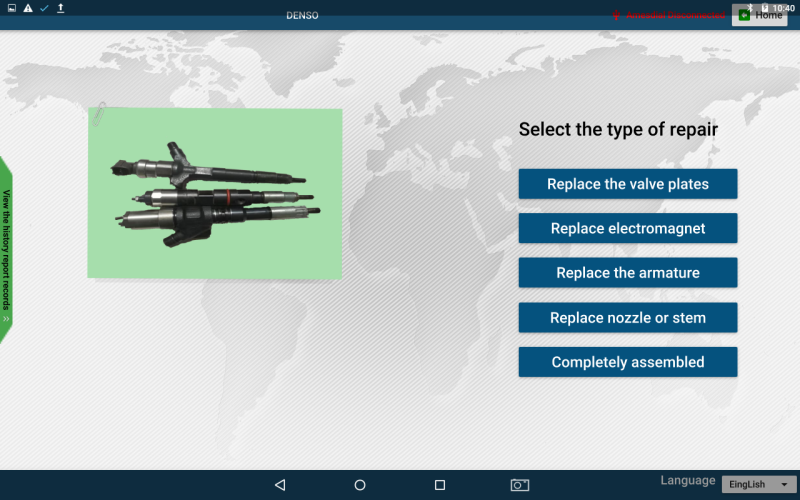The image size is (800, 500).
Task: Tap the DENSO injector photo
Action: (x=215, y=193)
